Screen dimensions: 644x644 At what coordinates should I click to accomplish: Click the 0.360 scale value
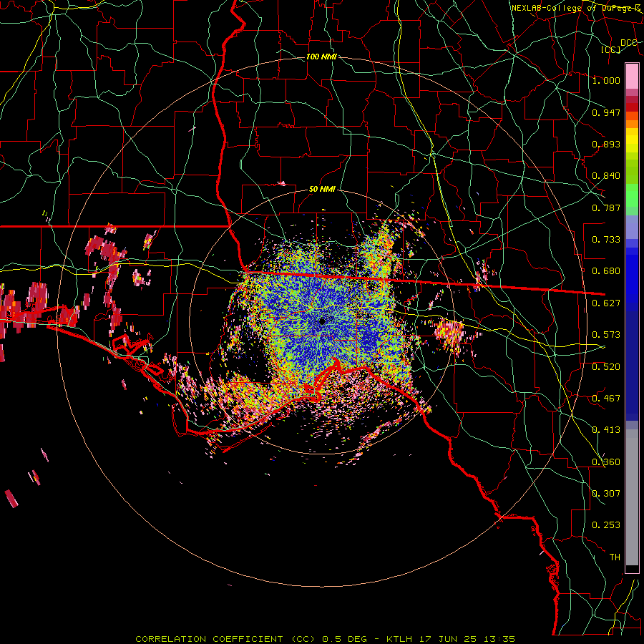tap(606, 462)
